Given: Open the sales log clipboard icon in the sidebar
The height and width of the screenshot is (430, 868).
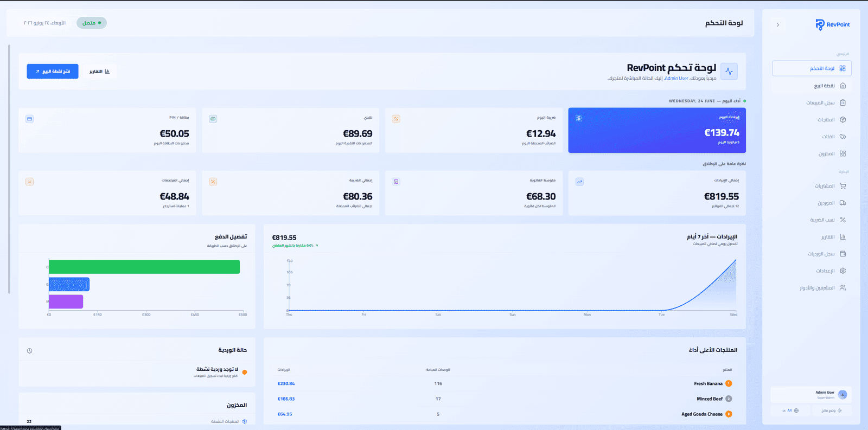Looking at the screenshot, I should (x=843, y=102).
